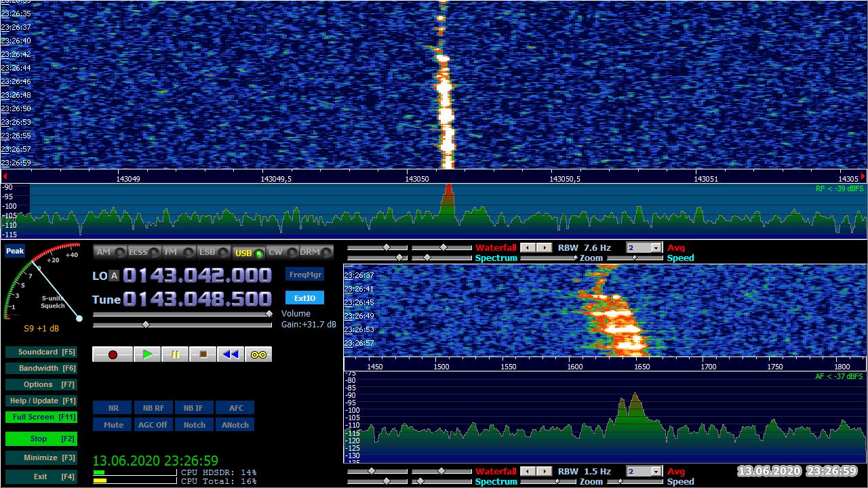Viewport: 868px width, 488px height.
Task: Select ECSS demodulation mode
Action: pyautogui.click(x=144, y=252)
